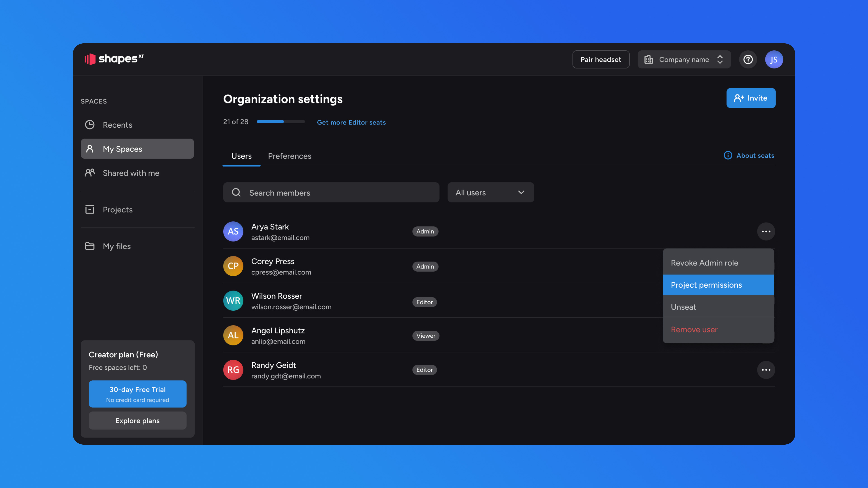The image size is (868, 488).
Task: Choose Project permissions from the menu
Action: [x=718, y=285]
